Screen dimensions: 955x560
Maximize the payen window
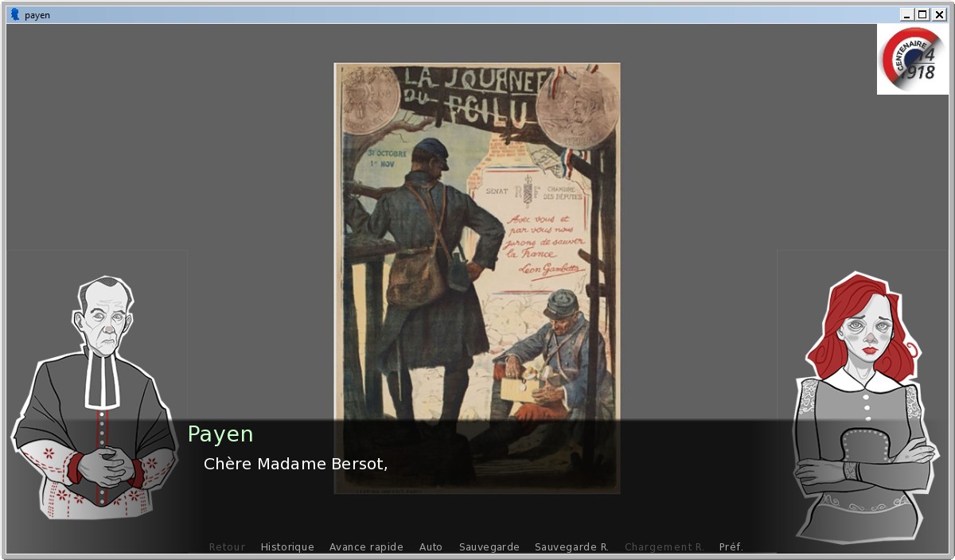pyautogui.click(x=922, y=14)
